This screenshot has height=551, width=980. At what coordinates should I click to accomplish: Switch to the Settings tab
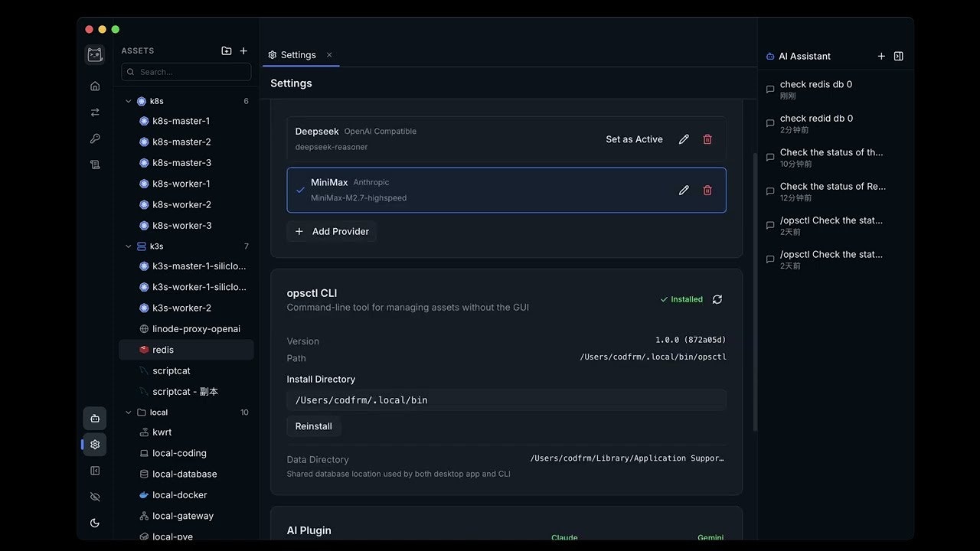point(292,55)
